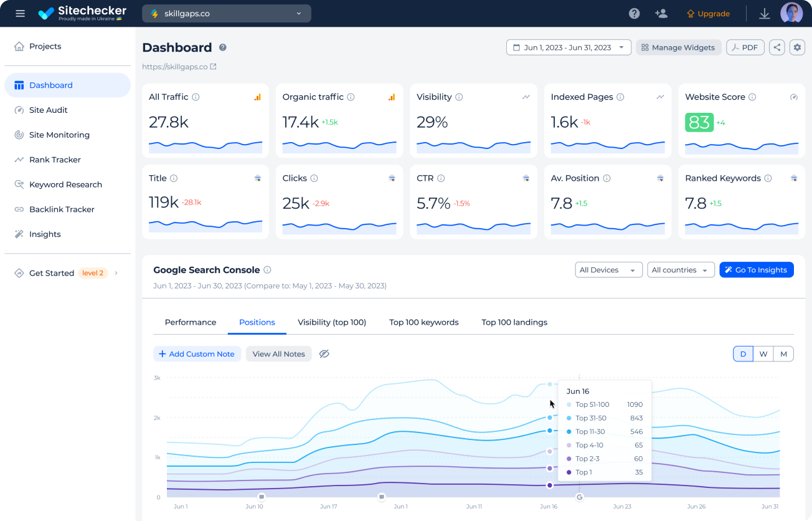Click the Ranked Keywords info icon
Image resolution: width=812 pixels, height=521 pixels.
(768, 178)
